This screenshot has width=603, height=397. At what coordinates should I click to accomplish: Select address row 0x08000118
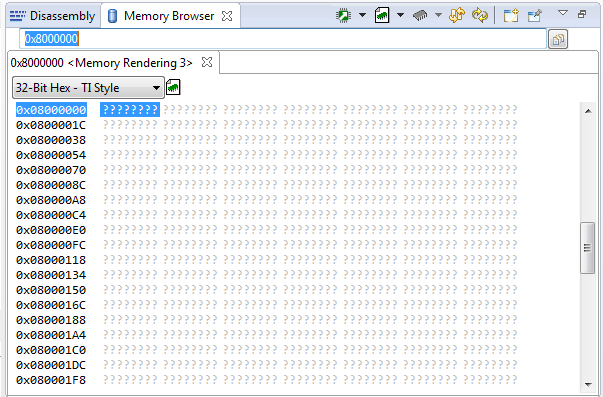click(x=51, y=260)
